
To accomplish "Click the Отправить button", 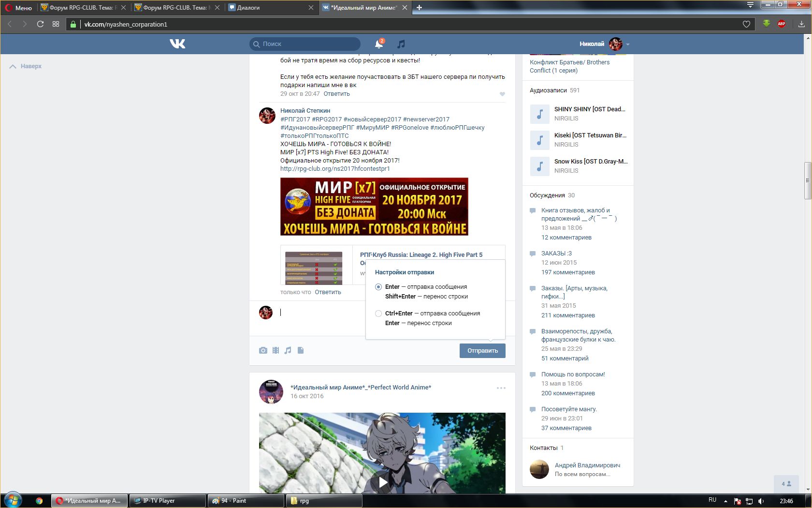I will tap(482, 351).
